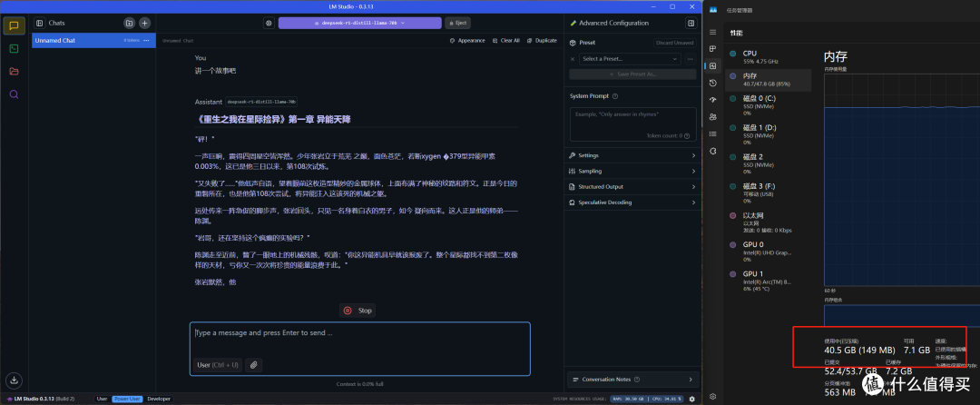Select the Unnamed Chat entry

pos(93,40)
